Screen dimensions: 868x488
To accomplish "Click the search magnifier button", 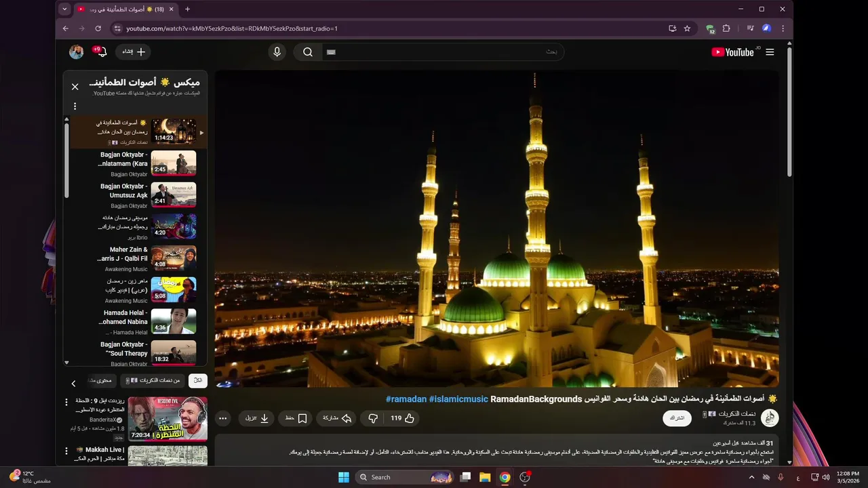I will [308, 52].
